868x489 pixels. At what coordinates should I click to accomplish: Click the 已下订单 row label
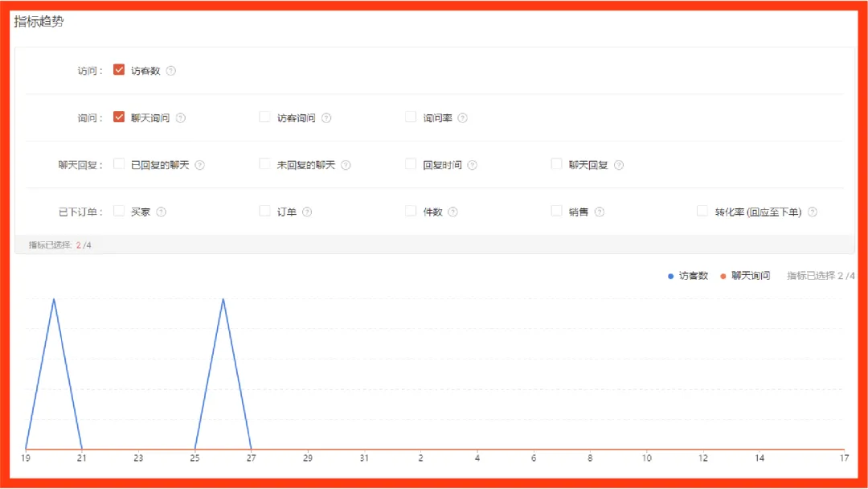point(81,212)
